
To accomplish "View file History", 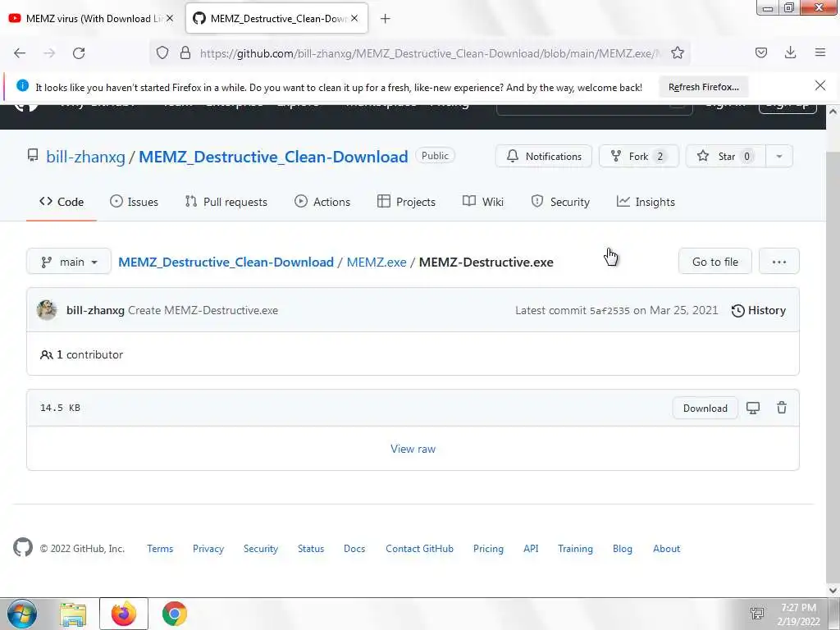I will (759, 310).
